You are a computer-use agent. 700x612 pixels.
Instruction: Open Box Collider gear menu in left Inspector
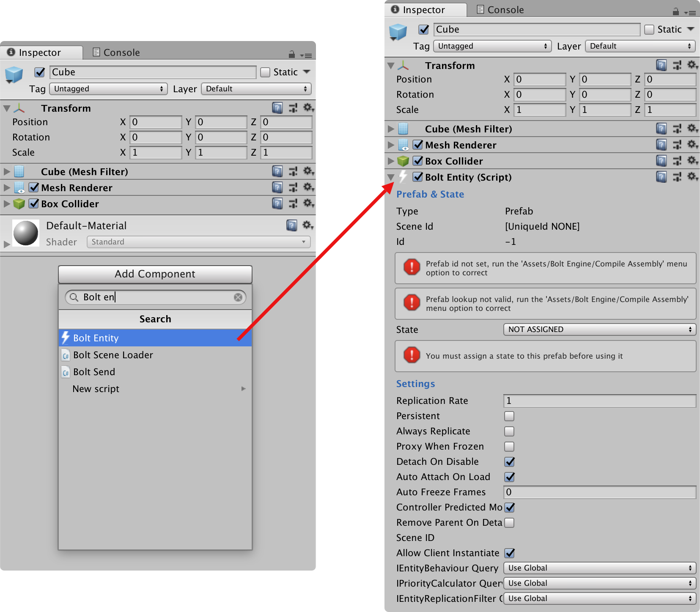pyautogui.click(x=308, y=203)
